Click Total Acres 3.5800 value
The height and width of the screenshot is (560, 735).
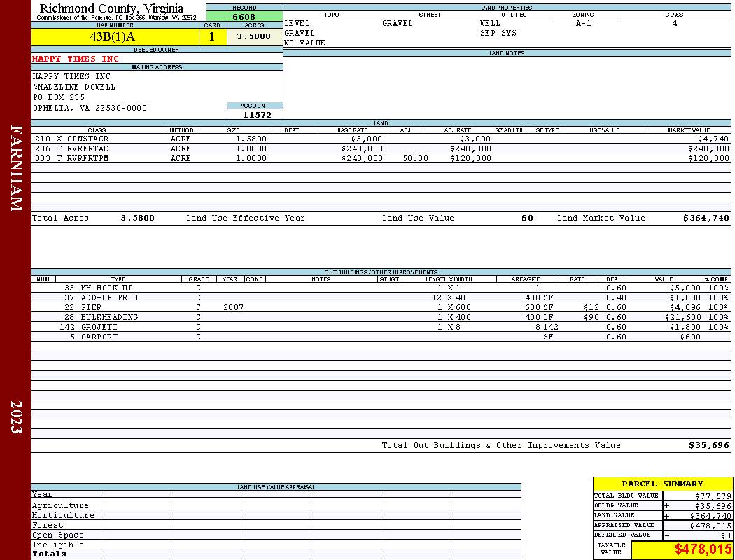click(x=137, y=218)
